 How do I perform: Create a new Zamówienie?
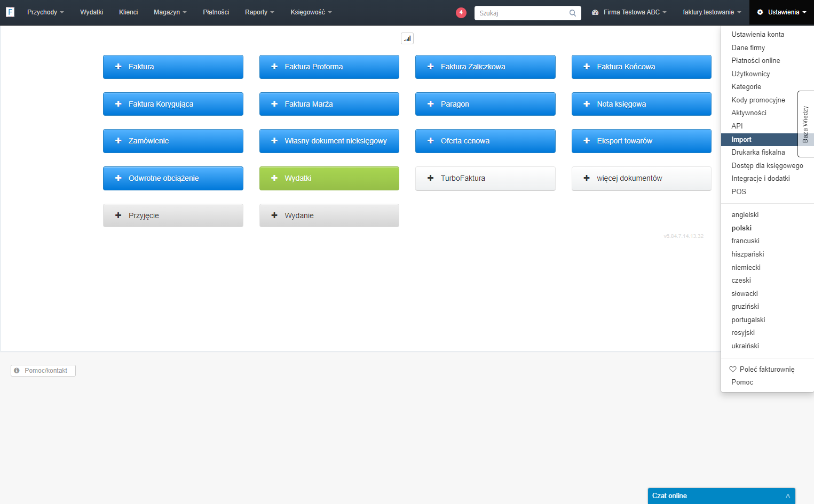(173, 141)
